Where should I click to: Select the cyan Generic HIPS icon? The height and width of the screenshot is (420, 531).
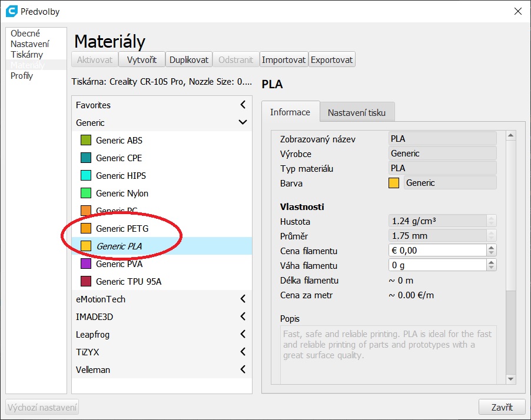[x=85, y=176]
